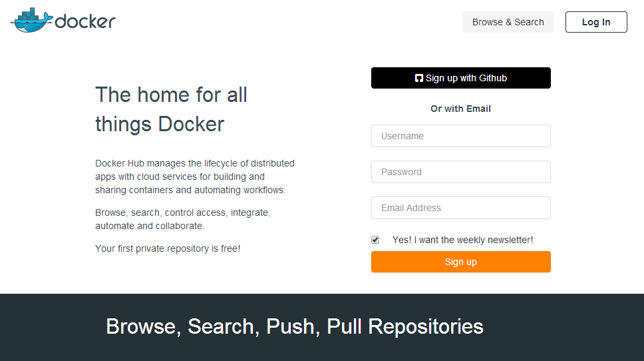The width and height of the screenshot is (644, 361).
Task: Open the Log In page
Action: (596, 22)
